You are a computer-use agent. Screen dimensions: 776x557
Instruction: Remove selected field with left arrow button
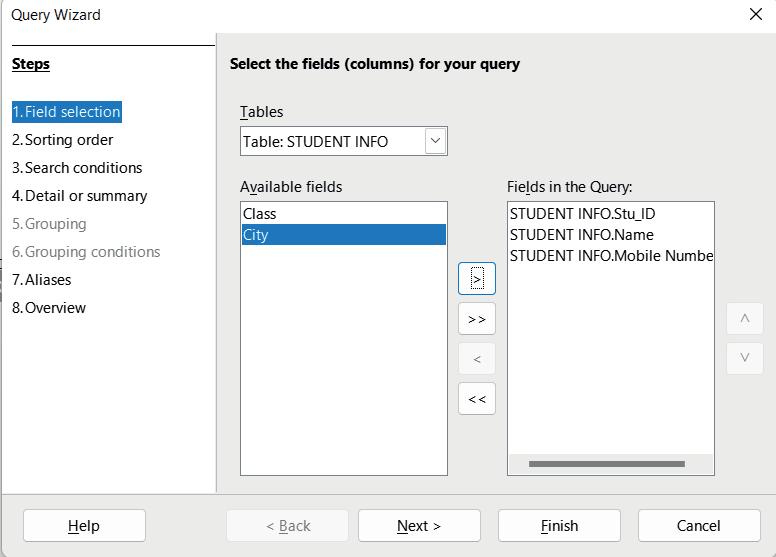point(477,359)
